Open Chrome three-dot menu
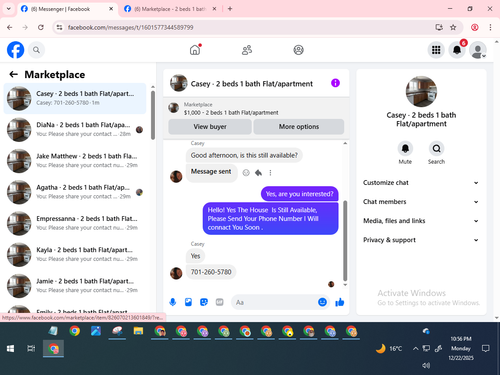Image resolution: width=500 pixels, height=375 pixels. (490, 27)
